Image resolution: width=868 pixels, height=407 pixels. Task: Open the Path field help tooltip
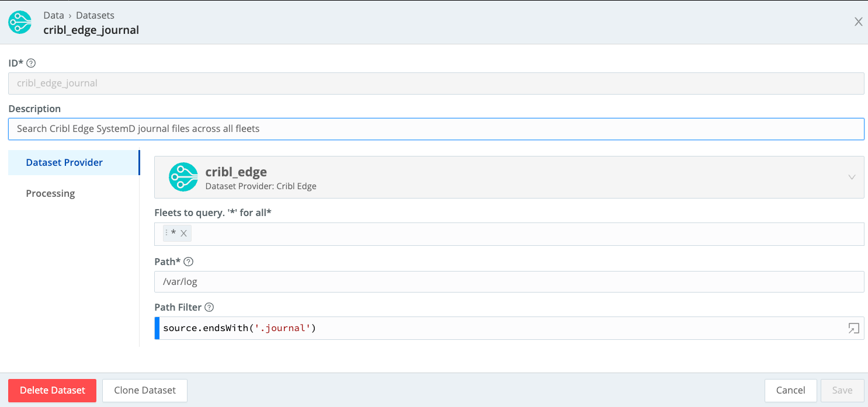(188, 262)
